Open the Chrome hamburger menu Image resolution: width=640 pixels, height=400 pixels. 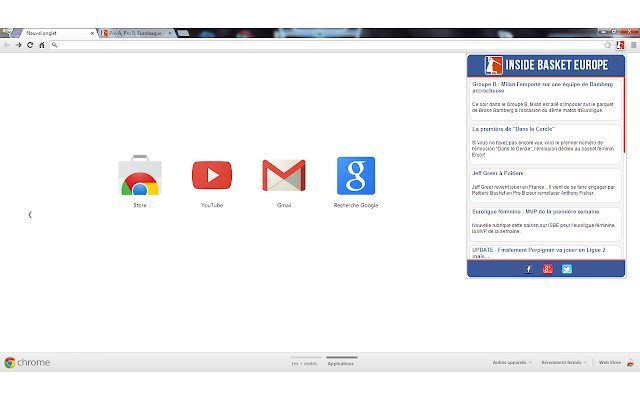click(x=633, y=45)
